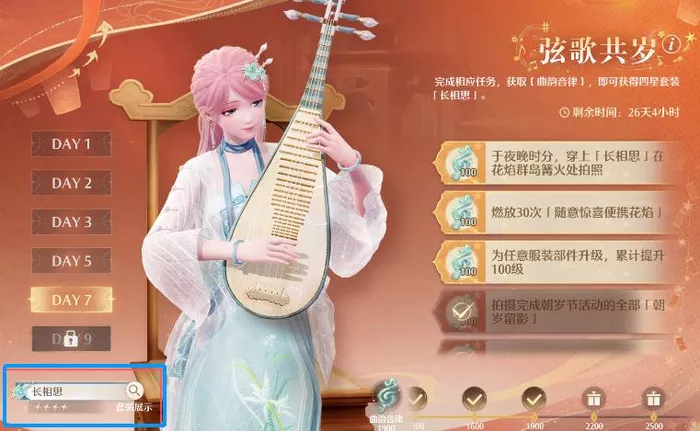700x431 pixels.
Task: Switch to the DAY 1 tab
Action: coord(71,144)
